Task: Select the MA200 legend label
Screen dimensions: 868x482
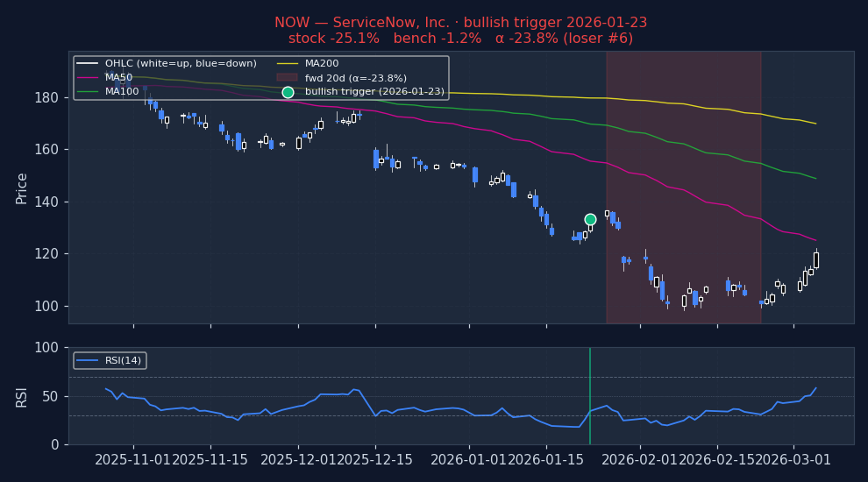Action: click(x=322, y=63)
